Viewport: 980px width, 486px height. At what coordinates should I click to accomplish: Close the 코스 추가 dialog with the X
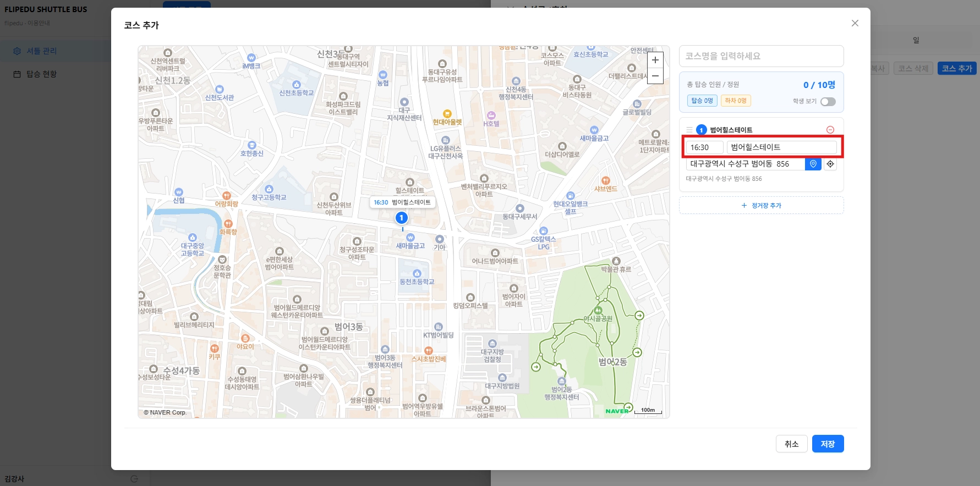tap(855, 23)
